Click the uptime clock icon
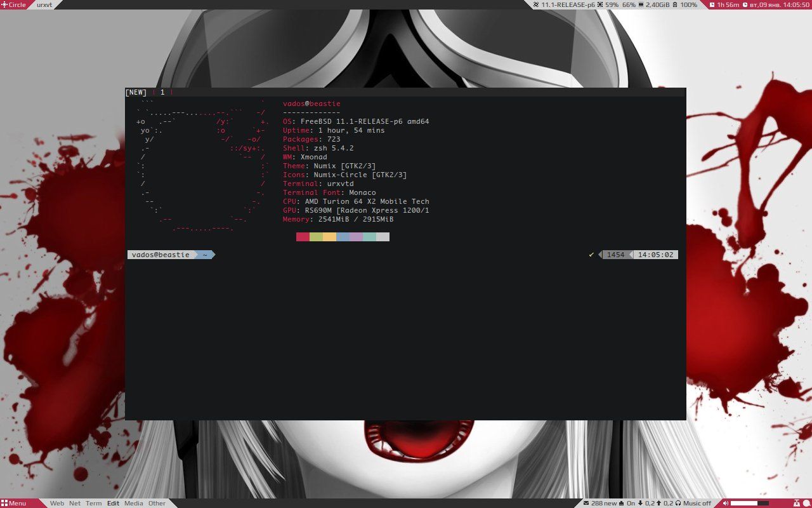812x508 pixels. coord(712,4)
